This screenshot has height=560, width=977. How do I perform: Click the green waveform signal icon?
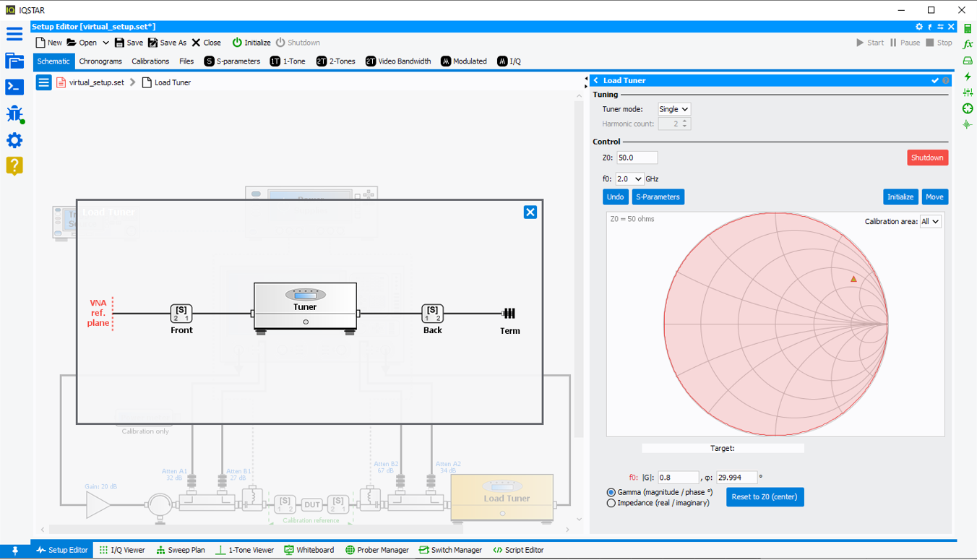968,124
